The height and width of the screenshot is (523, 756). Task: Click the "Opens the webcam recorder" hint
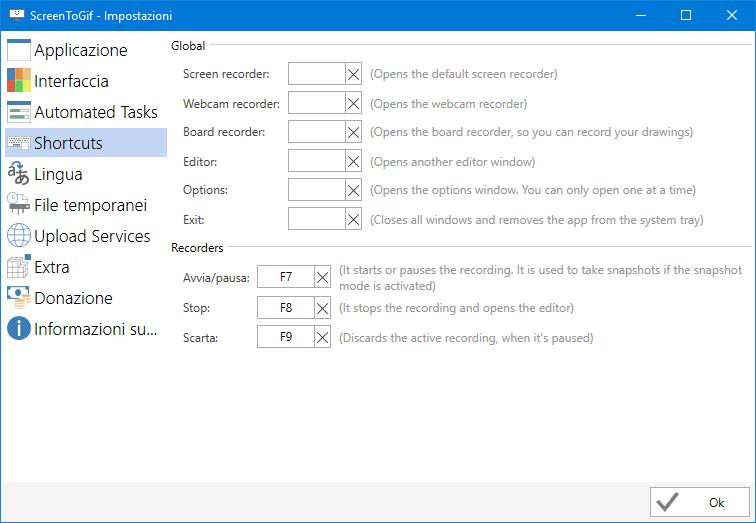pos(448,104)
